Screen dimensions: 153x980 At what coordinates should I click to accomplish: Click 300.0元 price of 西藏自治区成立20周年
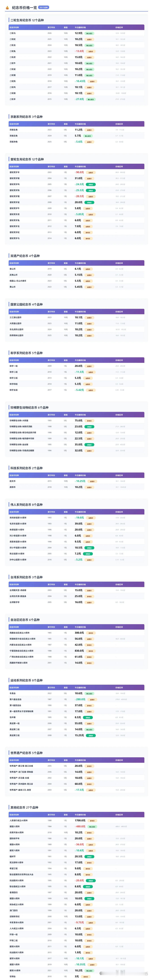(x=79, y=633)
